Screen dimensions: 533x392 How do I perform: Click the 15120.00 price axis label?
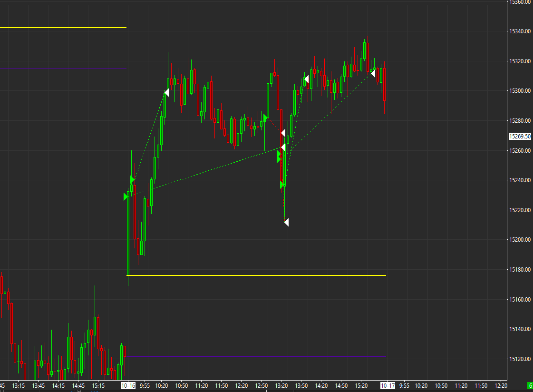pyautogui.click(x=520, y=359)
